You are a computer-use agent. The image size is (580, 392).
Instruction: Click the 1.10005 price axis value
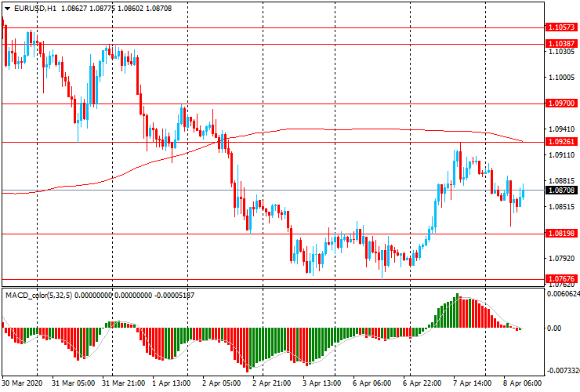pos(561,78)
